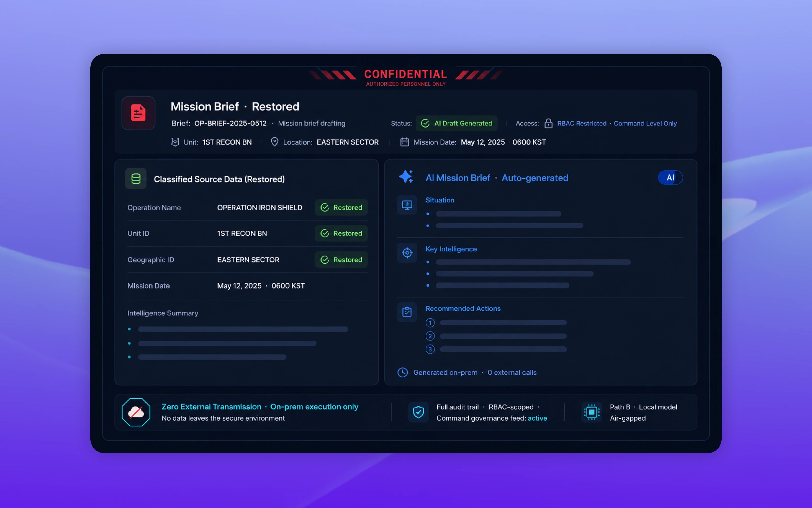Click the Air-gapped text

628,418
